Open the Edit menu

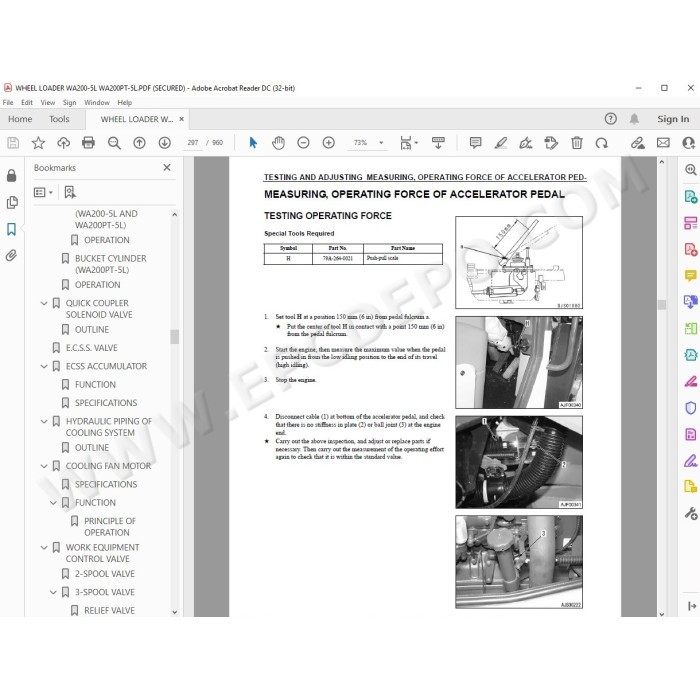click(x=27, y=103)
